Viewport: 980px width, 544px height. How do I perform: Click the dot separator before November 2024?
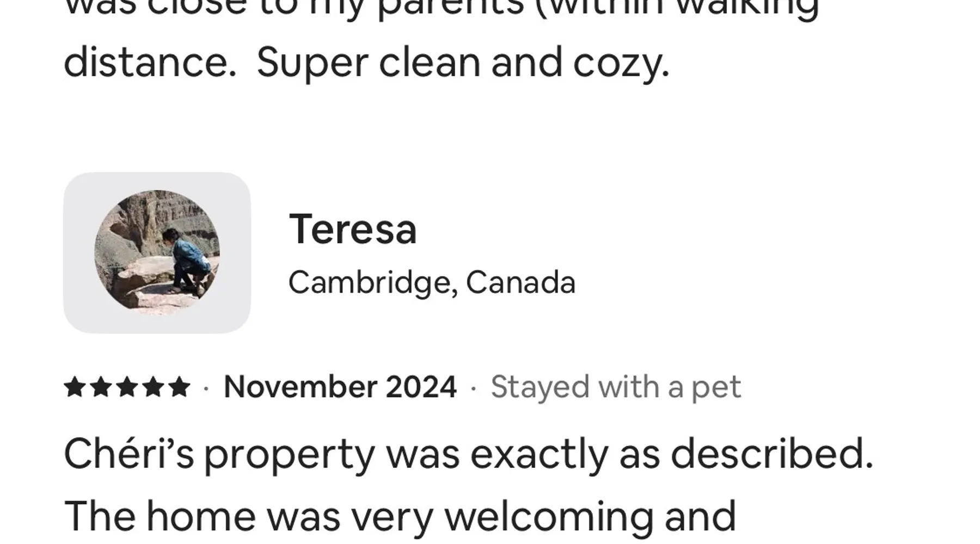[206, 388]
